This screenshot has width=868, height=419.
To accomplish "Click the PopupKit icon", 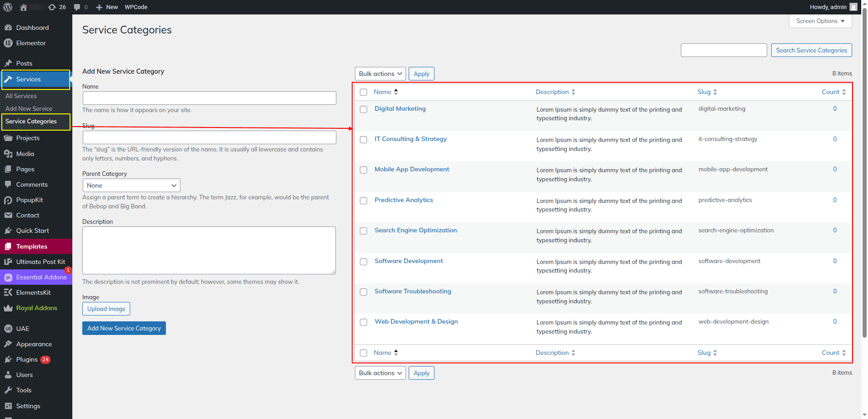I will 8,200.
